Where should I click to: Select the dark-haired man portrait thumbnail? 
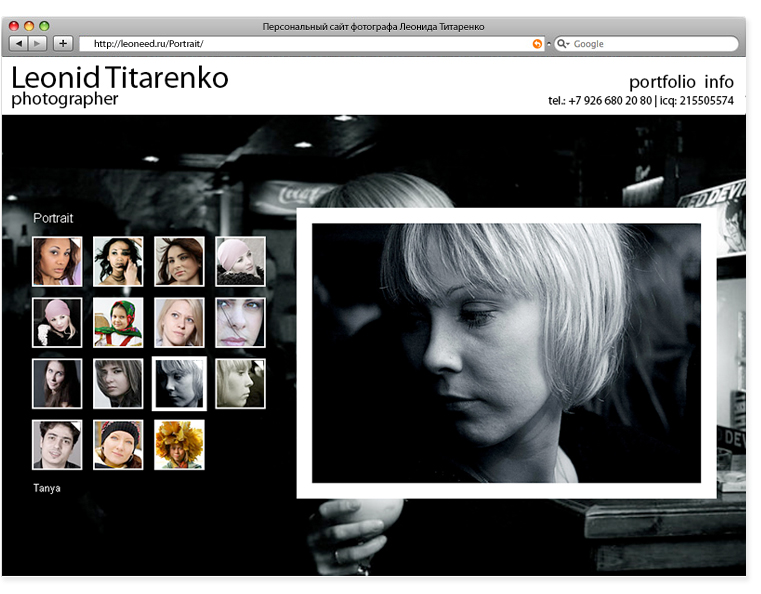[57, 444]
